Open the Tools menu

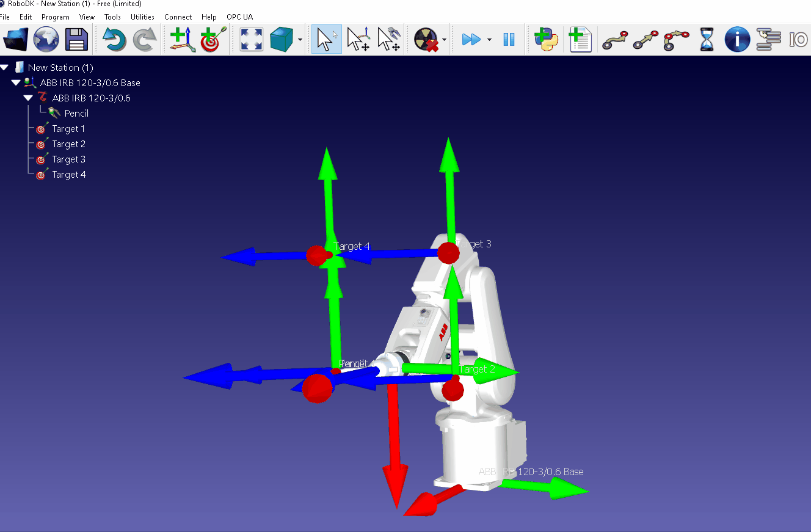112,17
